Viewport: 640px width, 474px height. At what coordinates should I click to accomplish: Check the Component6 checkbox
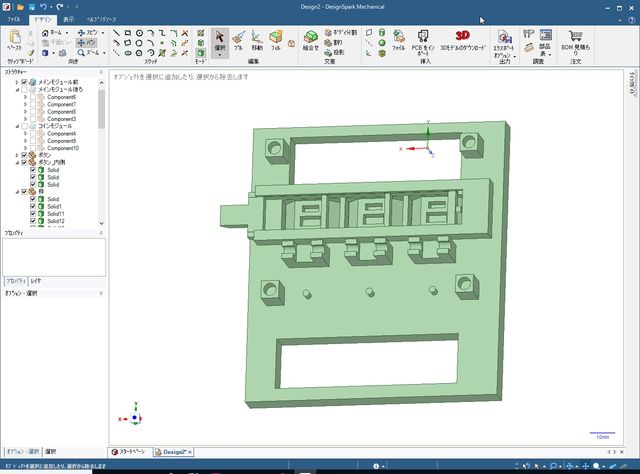point(33,97)
